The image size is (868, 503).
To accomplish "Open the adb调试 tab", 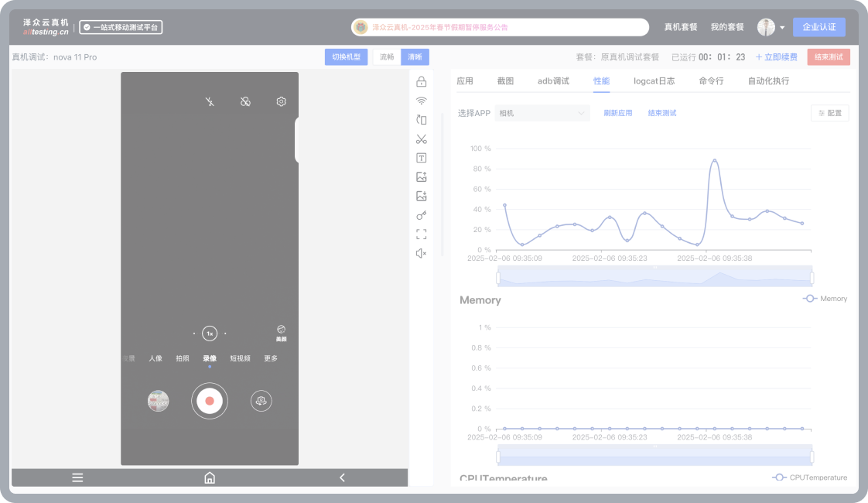I will tap(553, 81).
